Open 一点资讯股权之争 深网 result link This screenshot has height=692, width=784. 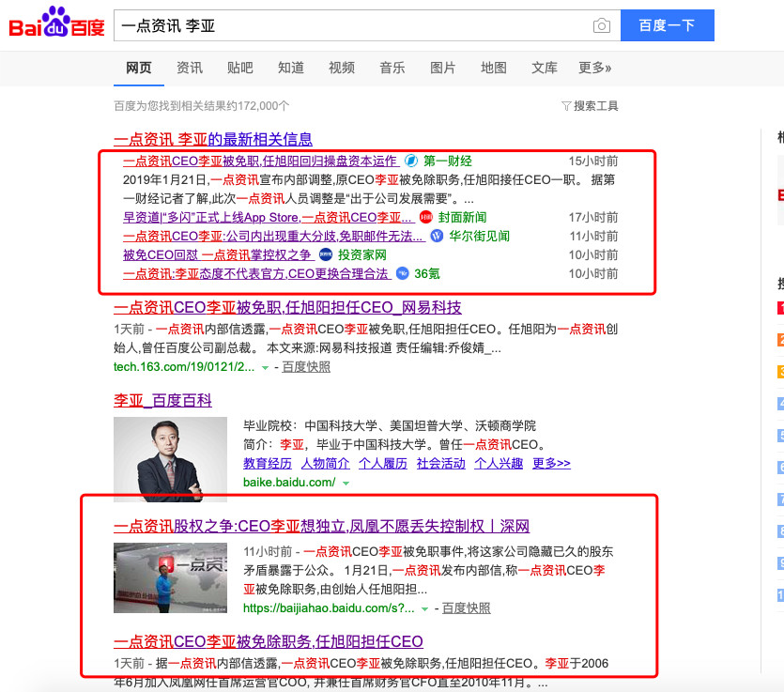pyautogui.click(x=321, y=526)
